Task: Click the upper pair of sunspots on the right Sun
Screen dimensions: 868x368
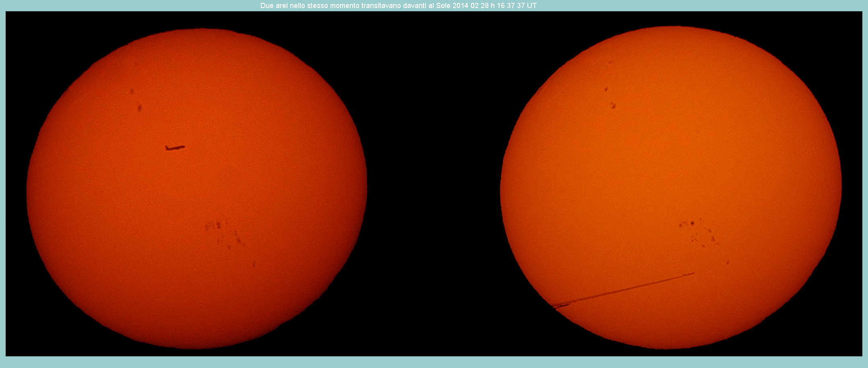Action: 610,98
